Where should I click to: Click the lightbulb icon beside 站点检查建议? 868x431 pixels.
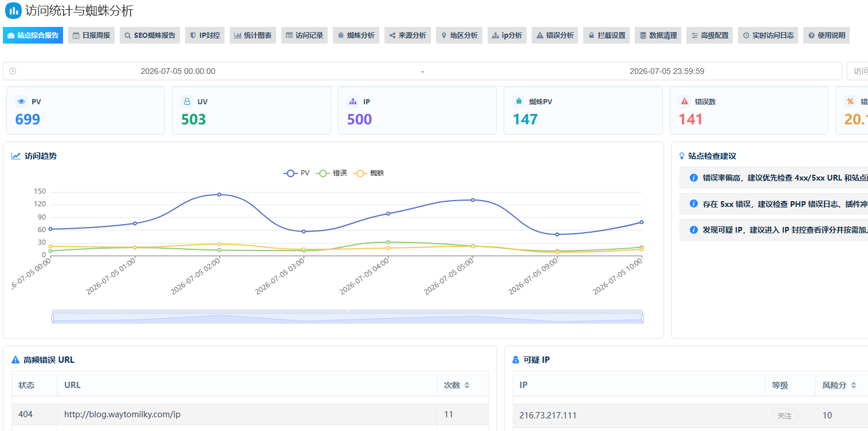682,156
